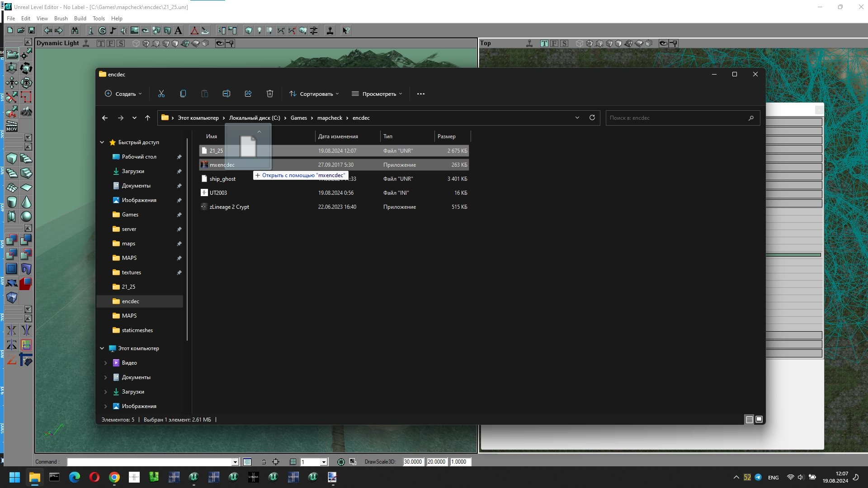The height and width of the screenshot is (488, 868).
Task: Toggle the active 'T' button in Top viewport
Action: click(544, 43)
